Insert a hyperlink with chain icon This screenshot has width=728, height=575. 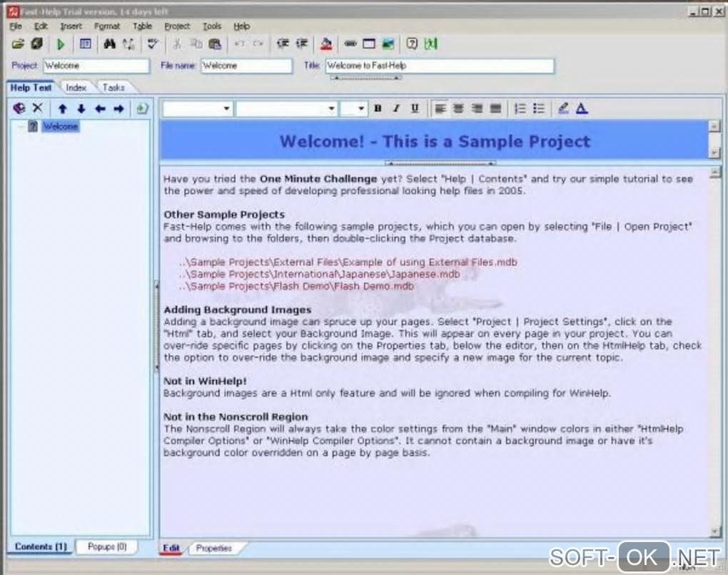[x=350, y=44]
